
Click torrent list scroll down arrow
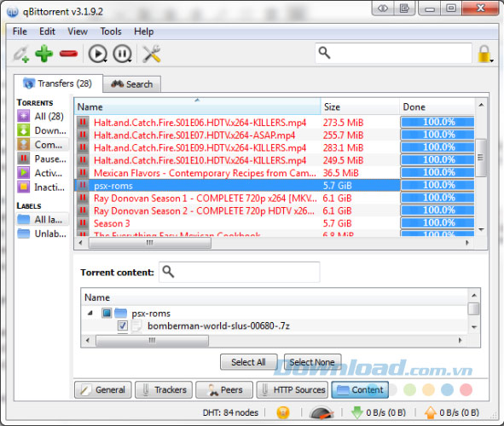[481, 229]
